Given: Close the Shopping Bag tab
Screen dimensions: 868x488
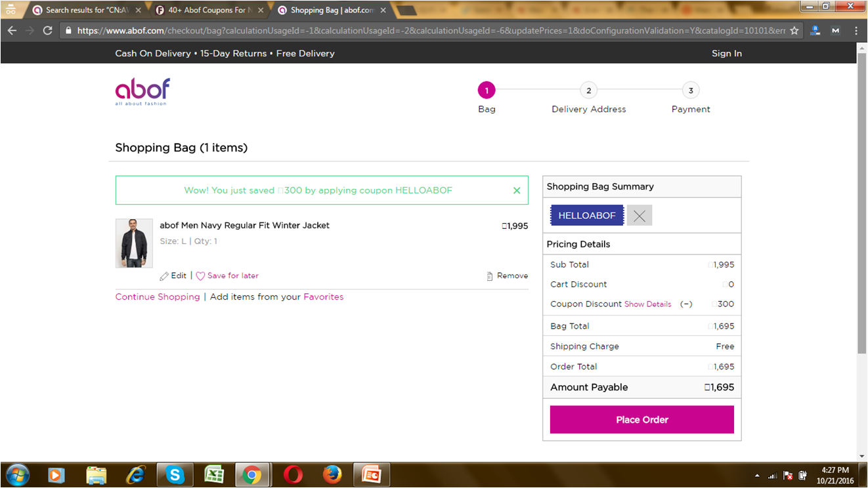Looking at the screenshot, I should 383,10.
